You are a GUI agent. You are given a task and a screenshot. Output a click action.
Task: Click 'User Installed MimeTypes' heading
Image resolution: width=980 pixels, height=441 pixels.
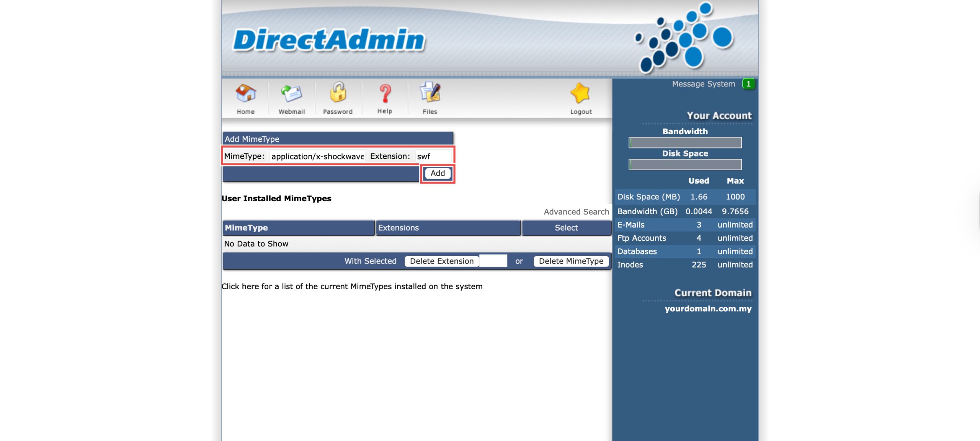point(276,199)
